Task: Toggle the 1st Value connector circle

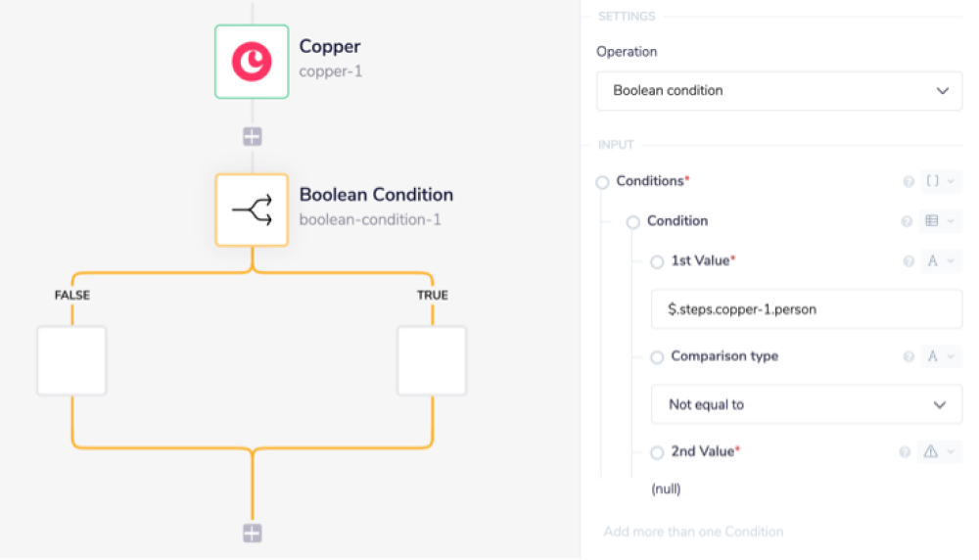Action: click(657, 261)
